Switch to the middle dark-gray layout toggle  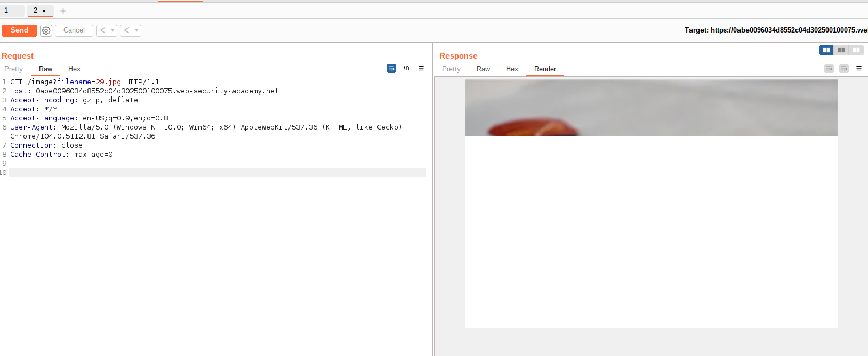pos(841,50)
